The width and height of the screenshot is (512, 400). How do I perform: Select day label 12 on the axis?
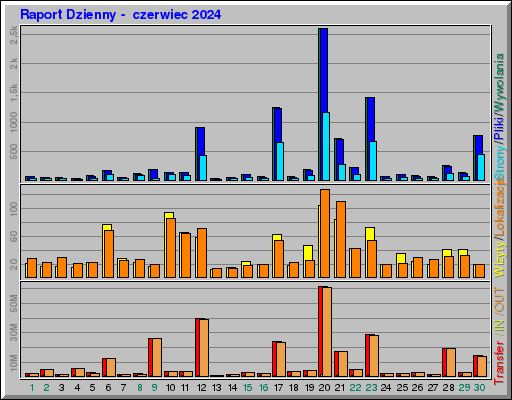tap(201, 388)
